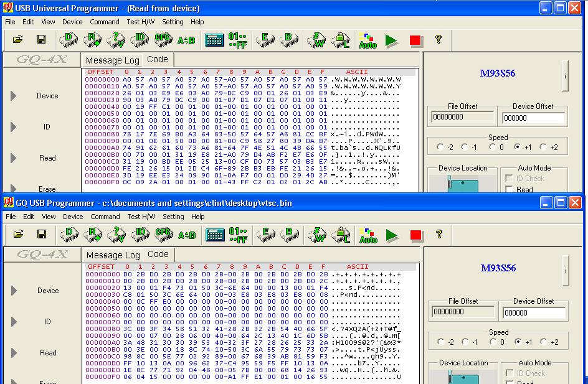This screenshot has width=588, height=384.
Task: Focus the File Offset field in USB Universal Programmer window
Action: 462,117
